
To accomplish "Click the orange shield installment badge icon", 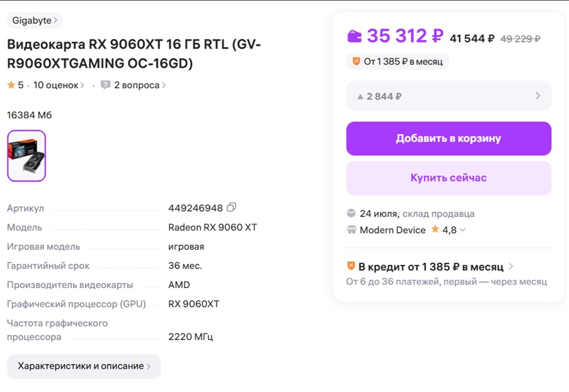I will point(356,62).
